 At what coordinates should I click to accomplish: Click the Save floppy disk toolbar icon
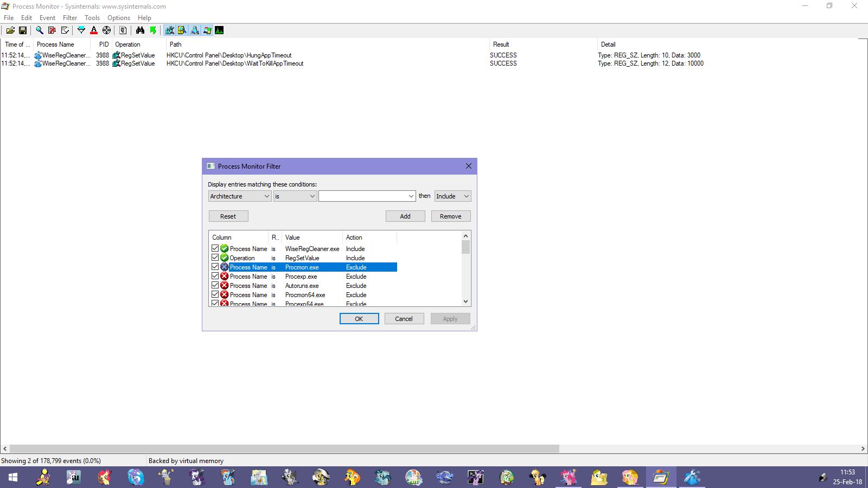click(23, 30)
